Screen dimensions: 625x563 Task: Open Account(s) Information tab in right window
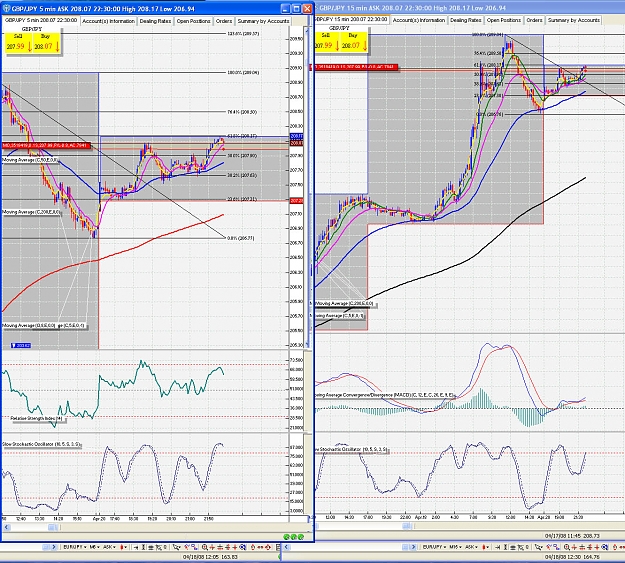pyautogui.click(x=419, y=20)
